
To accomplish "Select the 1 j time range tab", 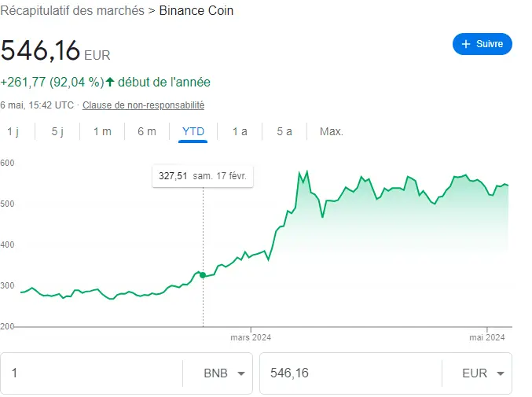I will point(13,131).
